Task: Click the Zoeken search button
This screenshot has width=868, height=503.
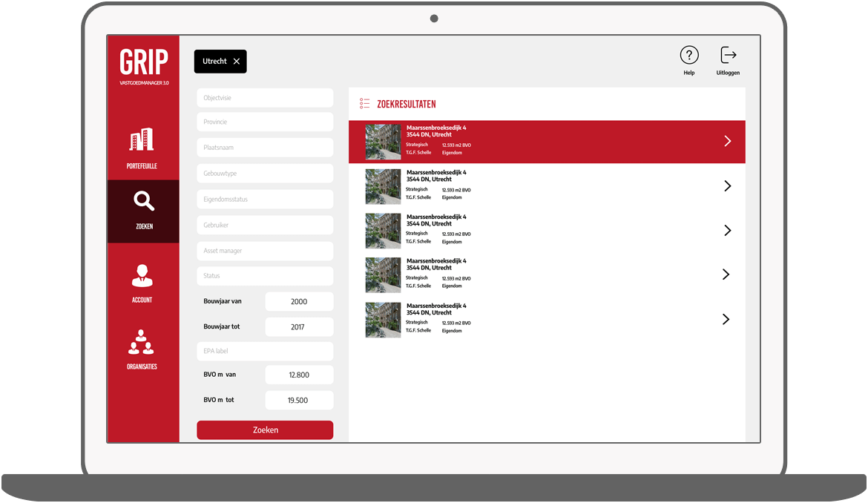Action: (x=265, y=430)
